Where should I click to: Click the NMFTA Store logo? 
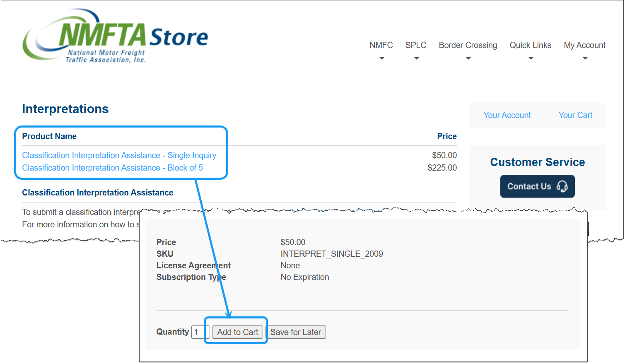click(115, 36)
